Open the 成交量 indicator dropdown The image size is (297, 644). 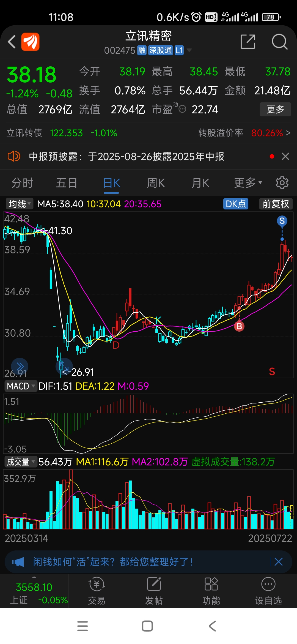pyautogui.click(x=21, y=462)
